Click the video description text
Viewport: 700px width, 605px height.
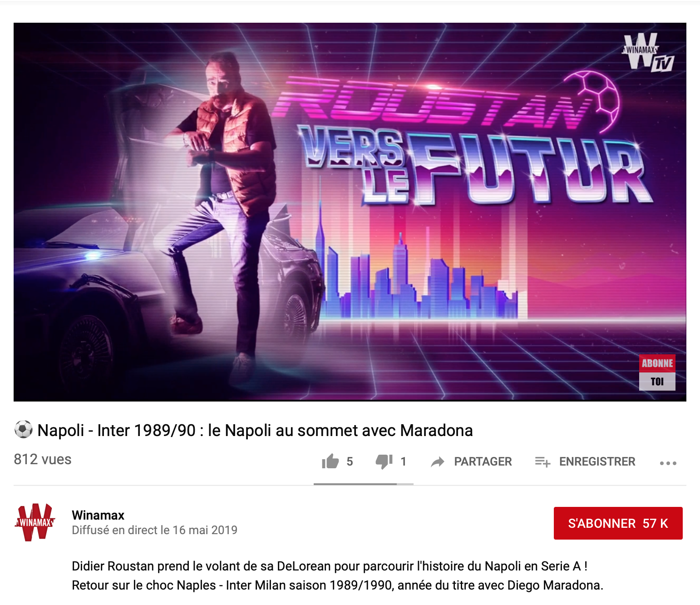point(337,575)
